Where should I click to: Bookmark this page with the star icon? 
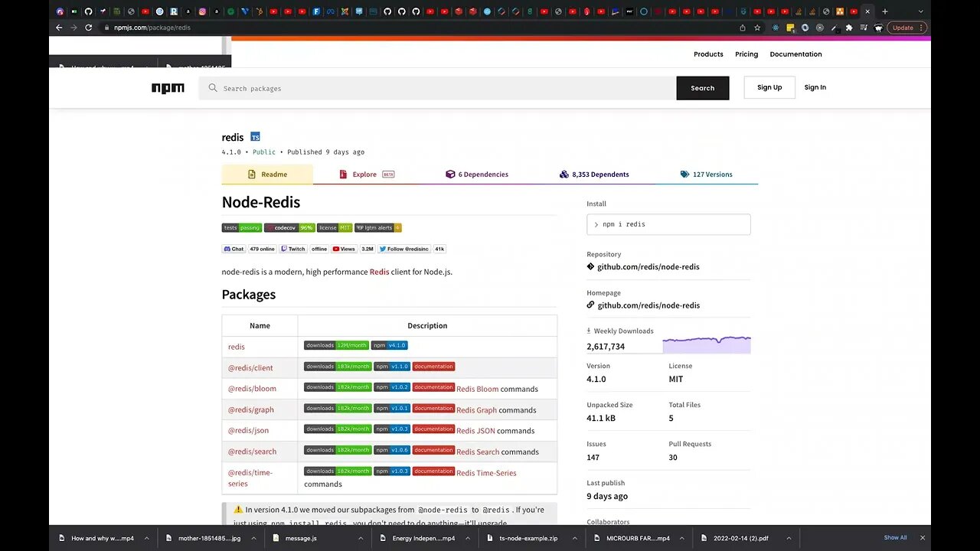click(x=757, y=28)
